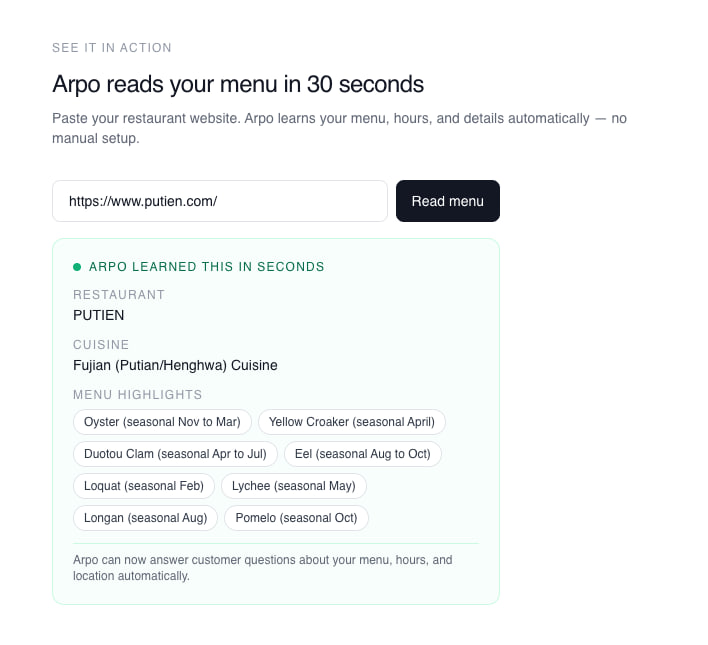Click the green status dot icon
This screenshot has width=708, height=645.
(77, 267)
